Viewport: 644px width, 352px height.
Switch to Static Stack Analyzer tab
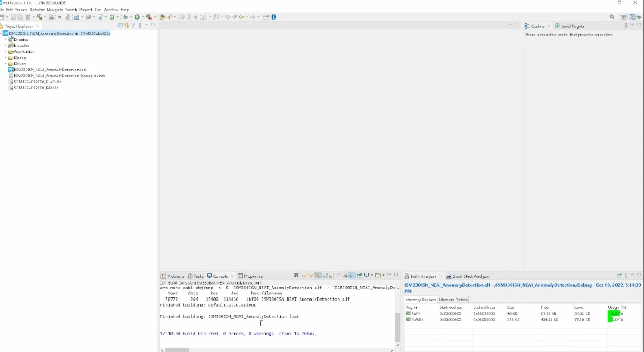point(468,276)
